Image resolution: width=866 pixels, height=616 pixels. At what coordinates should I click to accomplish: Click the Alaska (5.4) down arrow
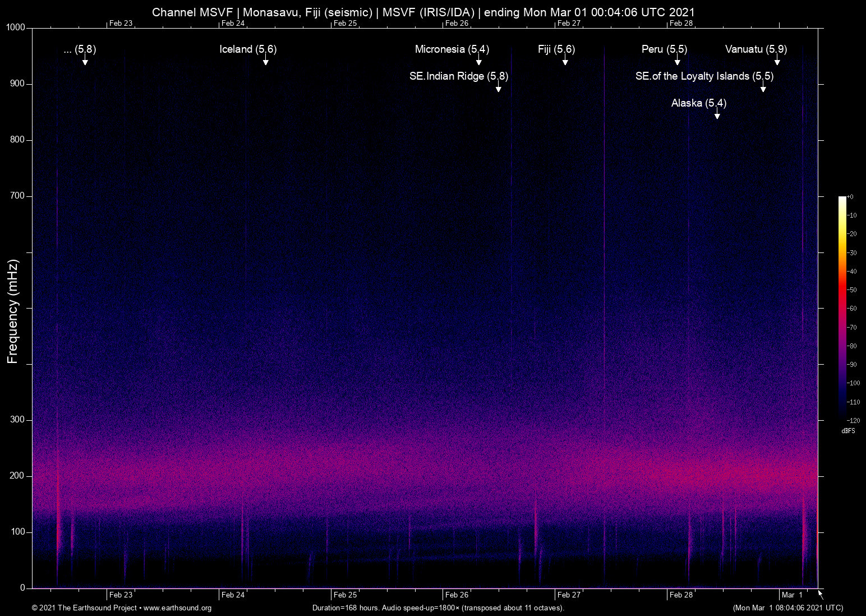[717, 115]
